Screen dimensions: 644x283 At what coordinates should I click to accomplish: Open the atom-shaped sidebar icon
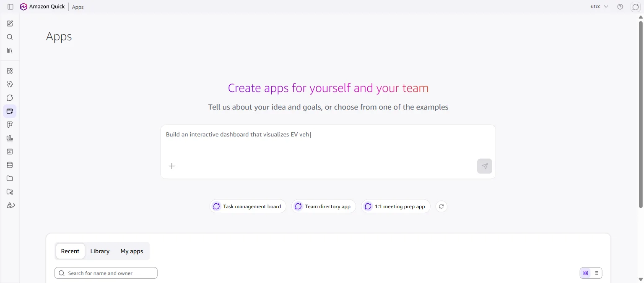10,71
